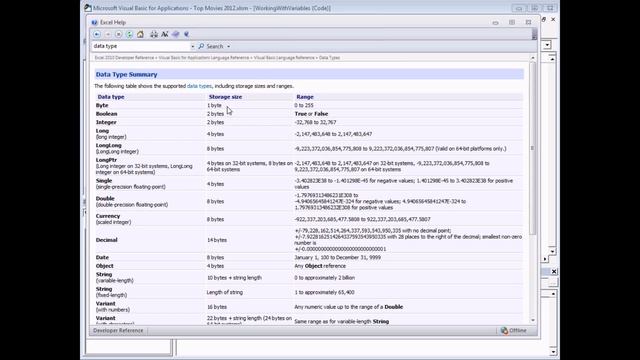Select the 'Boolean' row label
The image size is (640, 360).
(x=107, y=114)
